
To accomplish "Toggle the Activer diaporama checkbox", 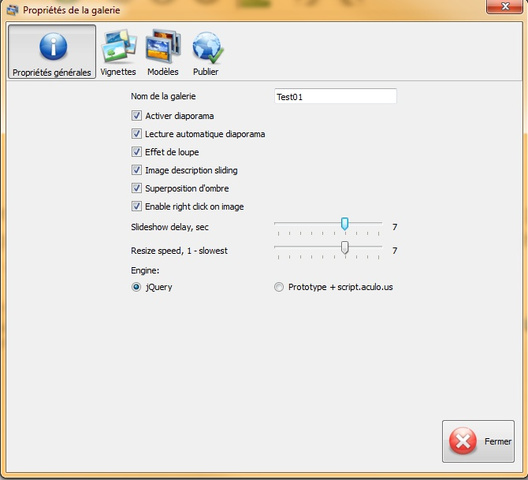I will pyautogui.click(x=136, y=116).
